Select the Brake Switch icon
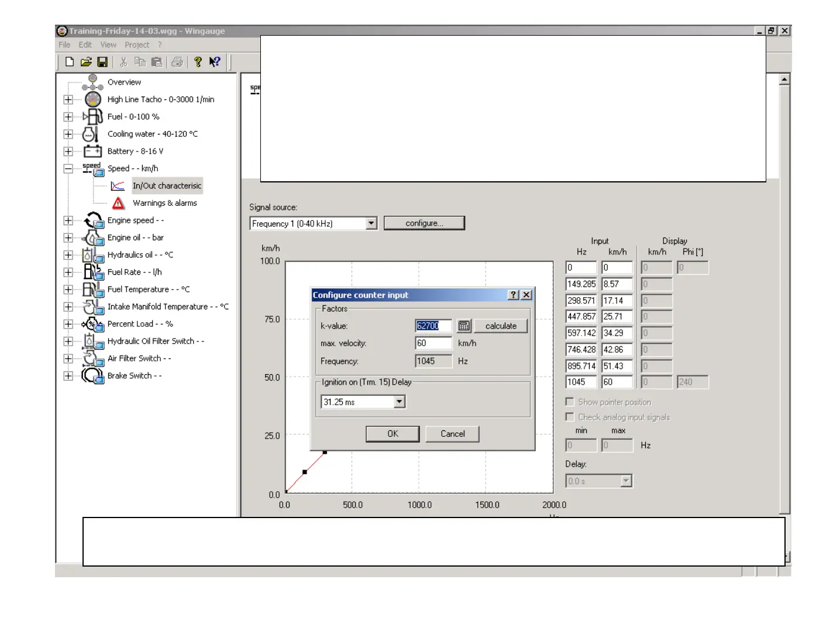840x628 pixels. point(93,375)
